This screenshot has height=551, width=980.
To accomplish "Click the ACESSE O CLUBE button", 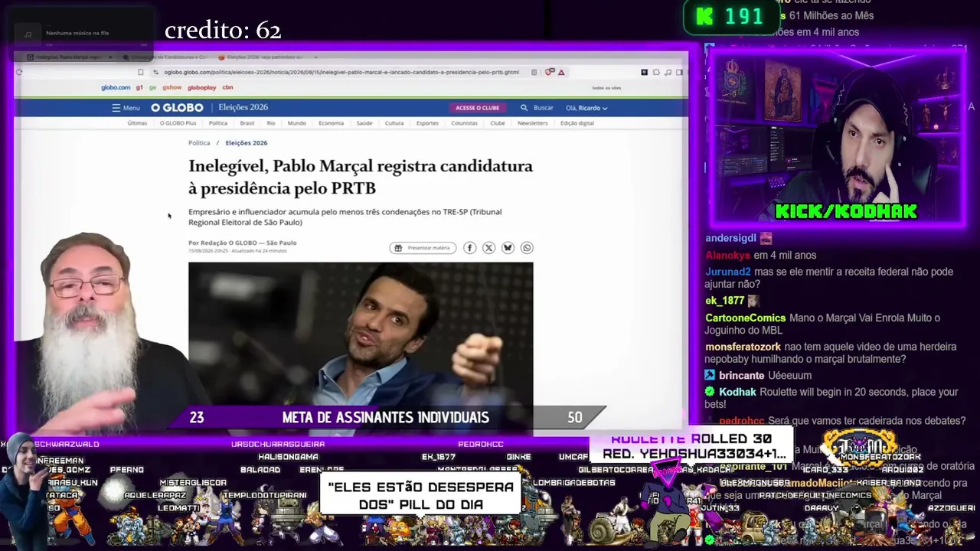I will pos(477,108).
